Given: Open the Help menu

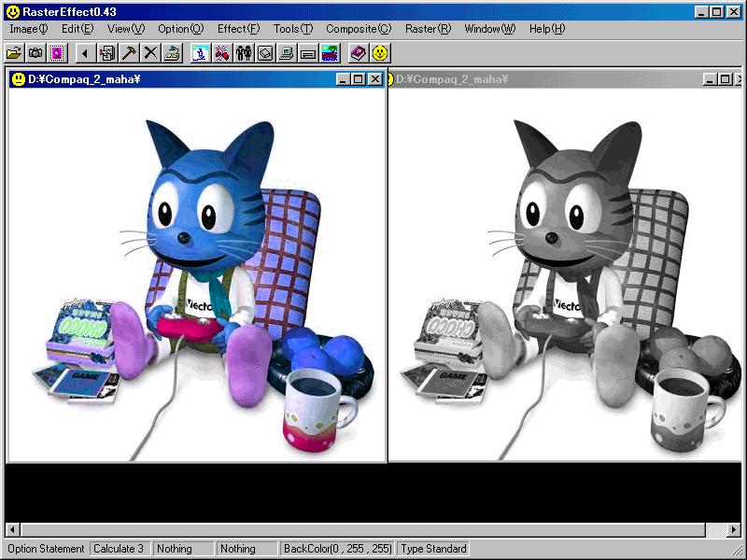Looking at the screenshot, I should click(547, 29).
